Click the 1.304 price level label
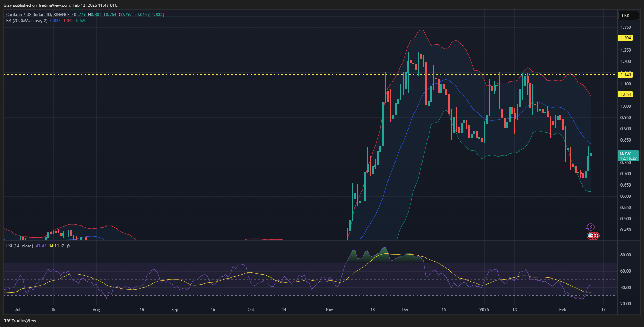The height and width of the screenshot is (327, 644). (625, 38)
